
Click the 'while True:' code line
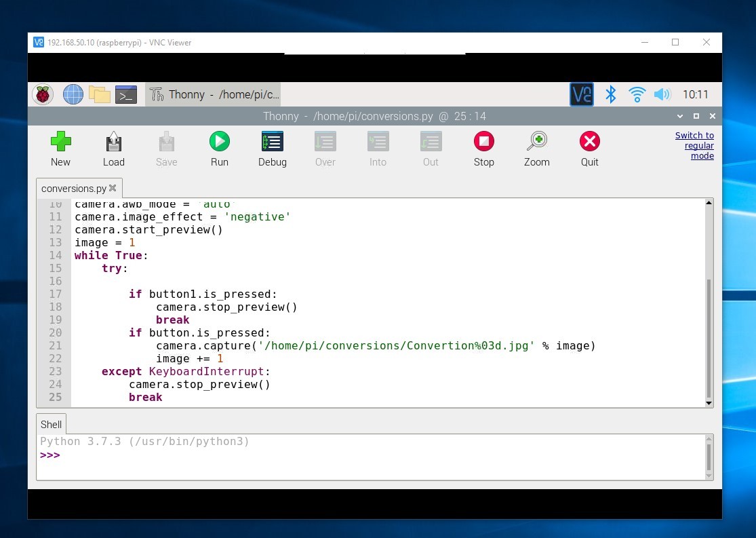pos(111,255)
